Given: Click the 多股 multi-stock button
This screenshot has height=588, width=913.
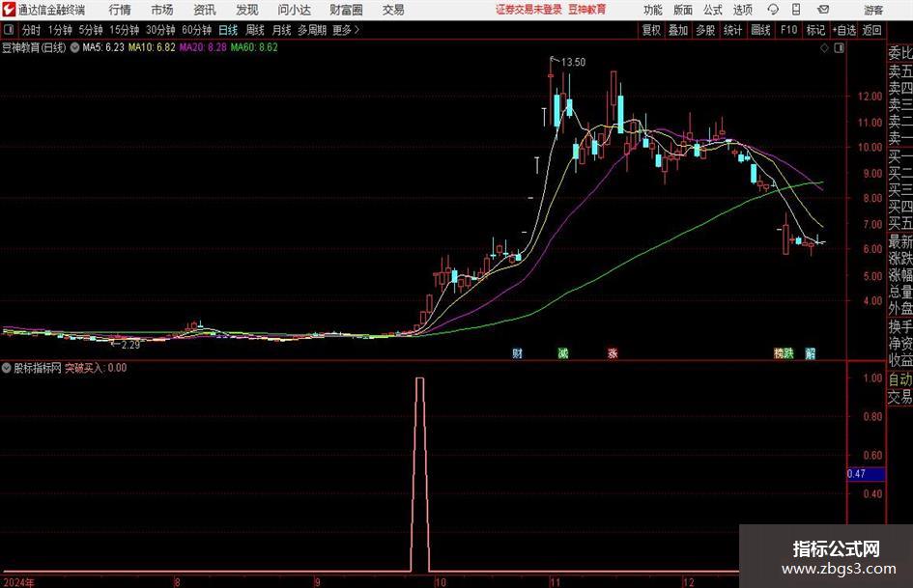Looking at the screenshot, I should 705,30.
